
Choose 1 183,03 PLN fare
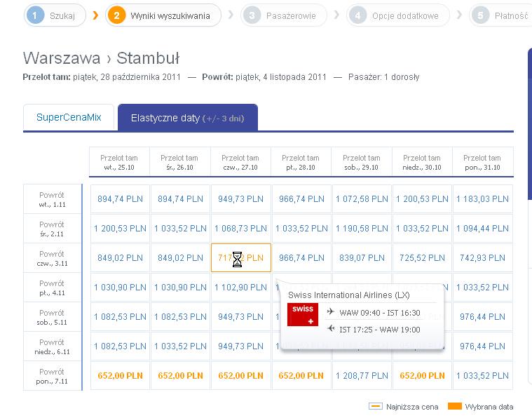tap(482, 199)
